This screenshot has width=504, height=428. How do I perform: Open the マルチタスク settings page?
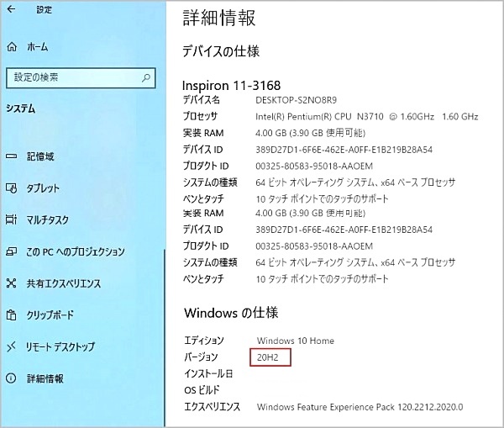point(48,220)
